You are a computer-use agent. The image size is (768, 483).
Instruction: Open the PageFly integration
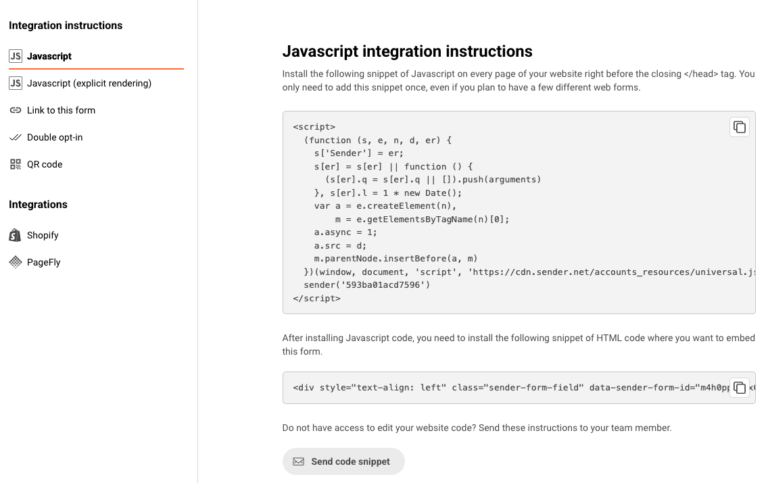44,262
